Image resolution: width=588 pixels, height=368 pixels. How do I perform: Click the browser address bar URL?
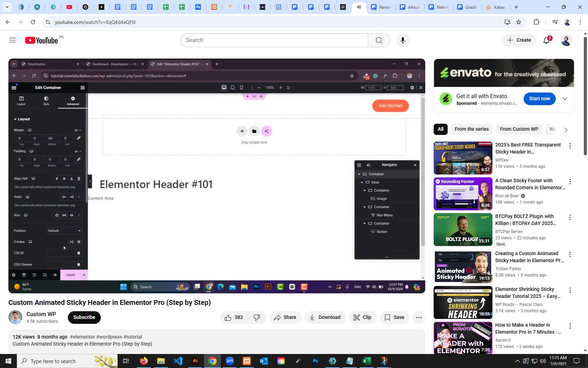point(95,22)
